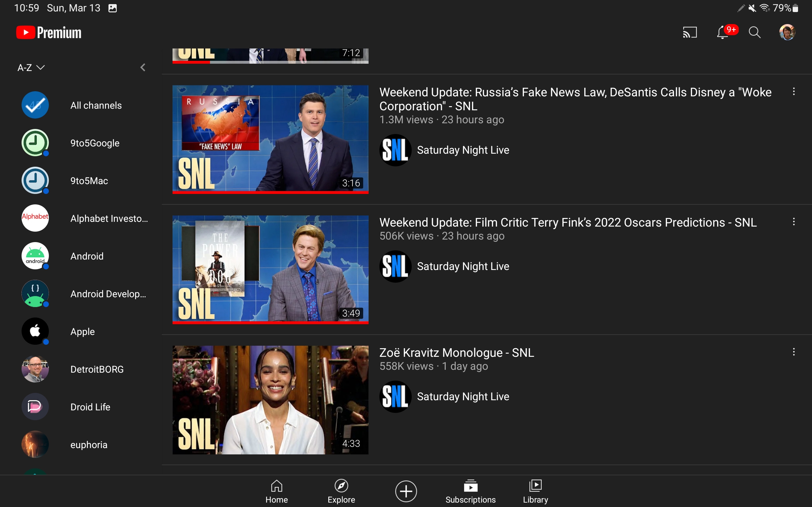Open three-dot menu for Zoë Kravitz Monologue
The width and height of the screenshot is (812, 507).
point(794,352)
